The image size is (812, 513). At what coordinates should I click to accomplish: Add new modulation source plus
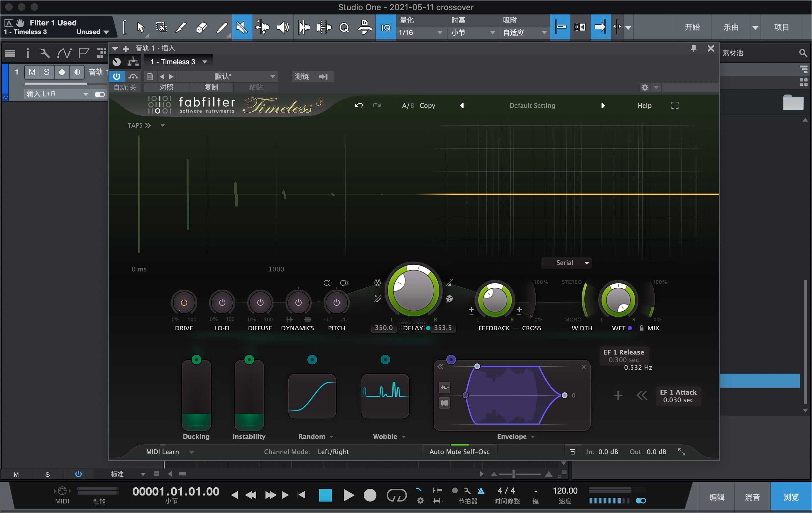618,395
